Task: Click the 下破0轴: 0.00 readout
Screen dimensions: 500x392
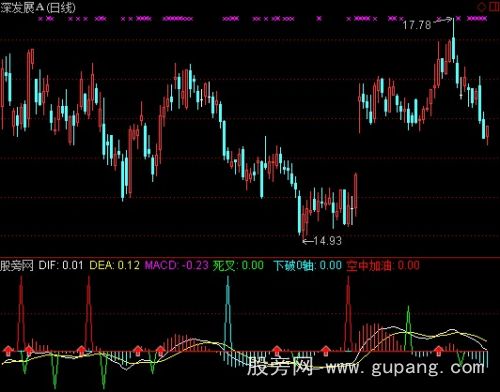Action: click(308, 266)
